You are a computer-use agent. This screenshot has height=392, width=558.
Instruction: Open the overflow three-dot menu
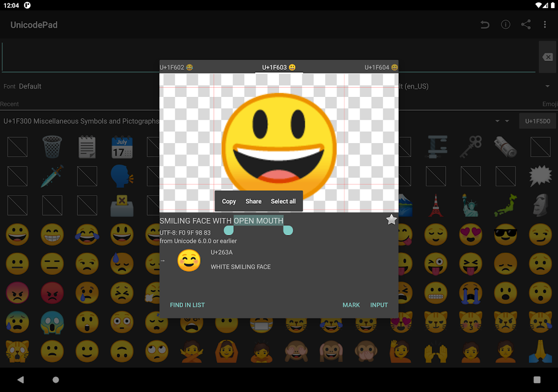click(544, 24)
